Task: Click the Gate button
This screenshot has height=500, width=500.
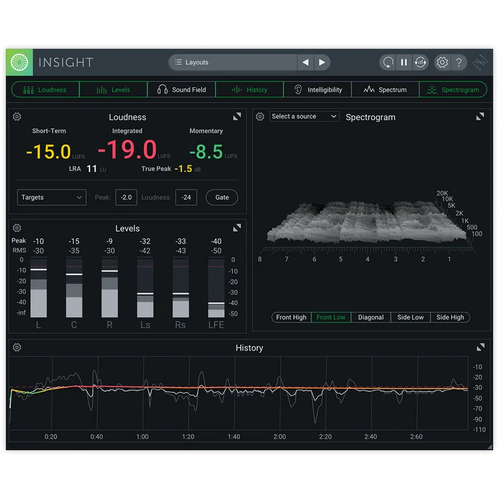Action: click(x=222, y=197)
